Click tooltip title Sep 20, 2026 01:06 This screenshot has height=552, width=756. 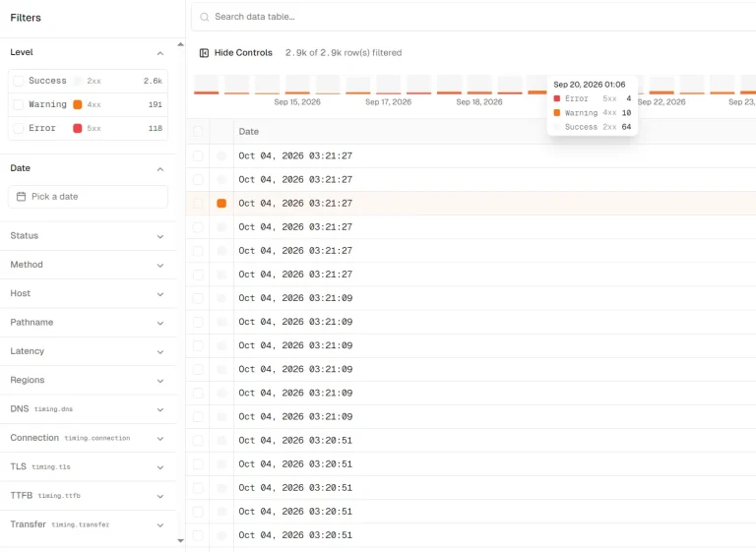coord(590,85)
